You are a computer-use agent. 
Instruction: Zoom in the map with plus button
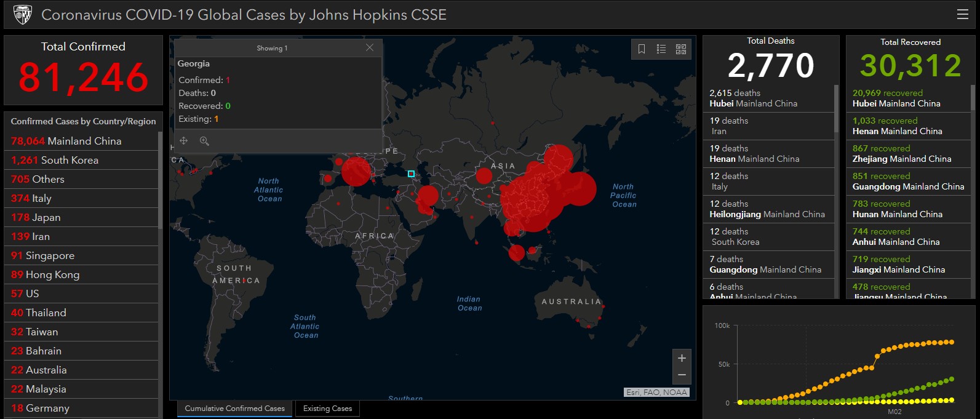point(682,358)
